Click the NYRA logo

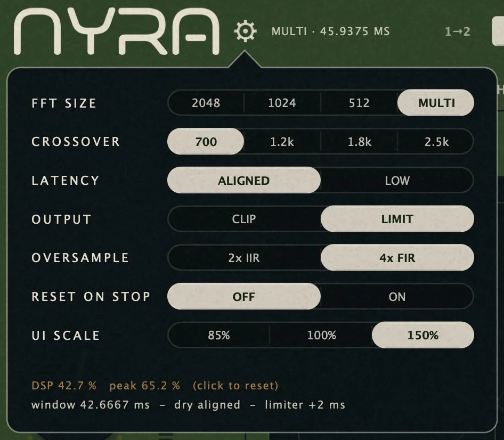(x=117, y=31)
